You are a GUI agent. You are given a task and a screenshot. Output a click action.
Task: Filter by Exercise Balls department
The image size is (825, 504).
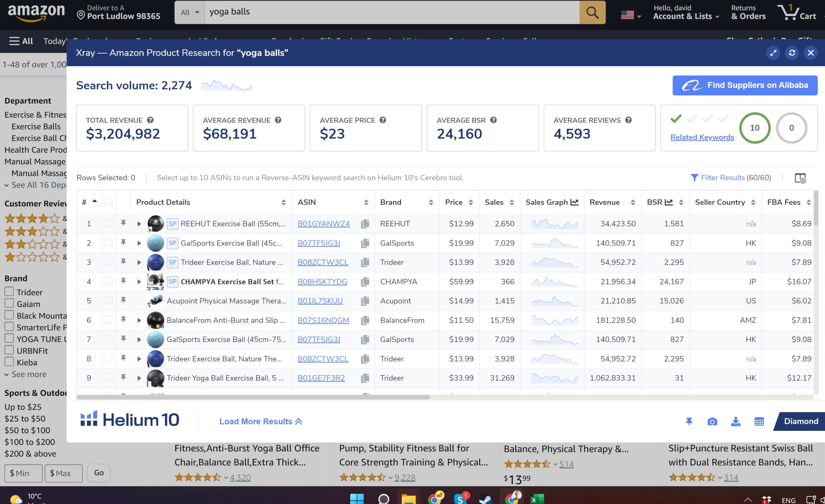[x=36, y=127]
